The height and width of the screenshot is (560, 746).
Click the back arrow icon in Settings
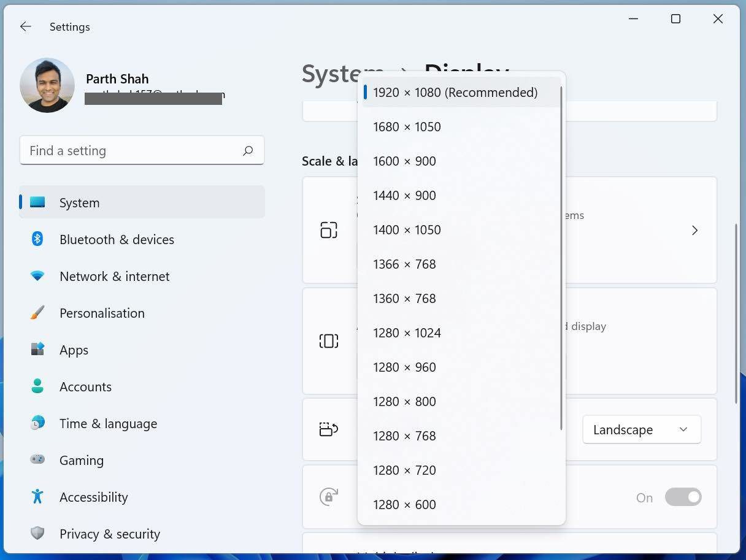point(25,26)
